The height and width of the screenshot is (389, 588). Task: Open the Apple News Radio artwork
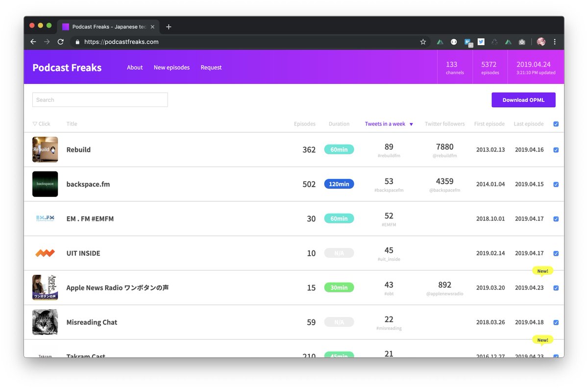point(45,288)
